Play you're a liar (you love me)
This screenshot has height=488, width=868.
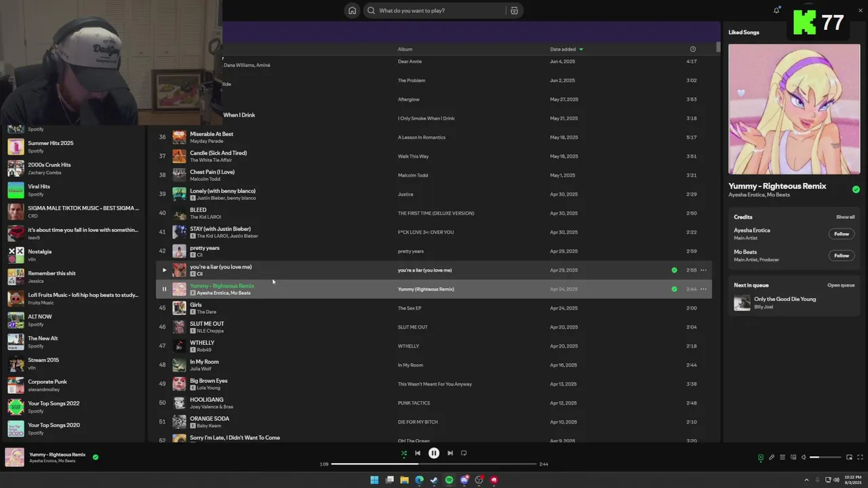(164, 270)
